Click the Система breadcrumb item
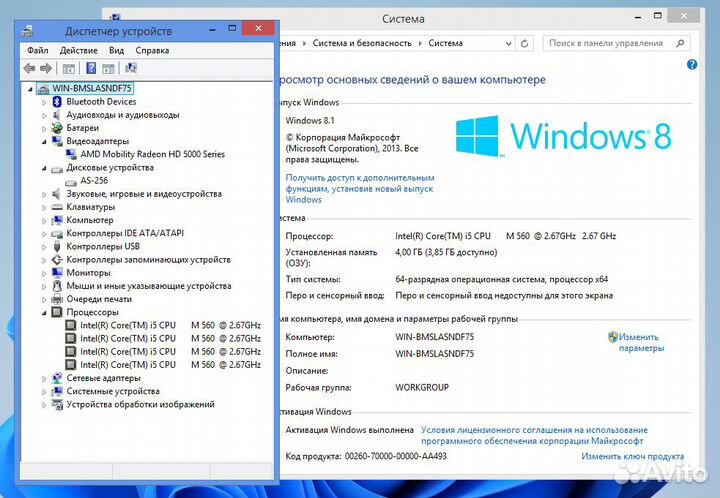The image size is (720, 498). pos(445,43)
